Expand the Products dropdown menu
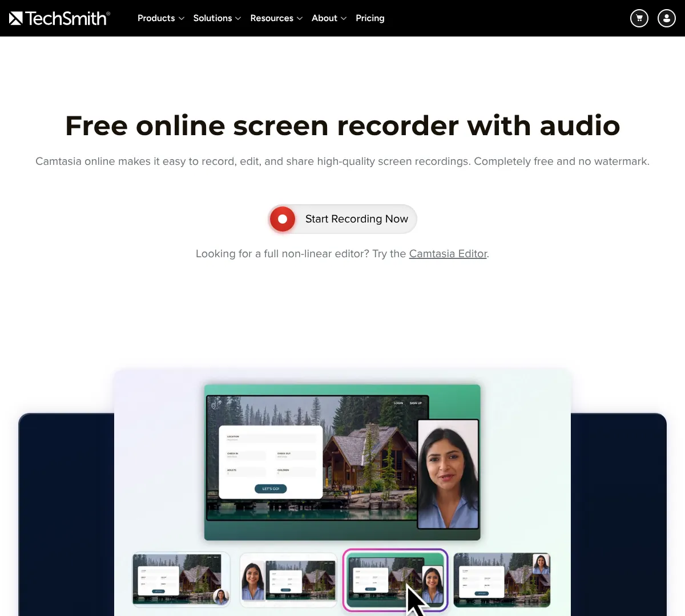 (161, 18)
